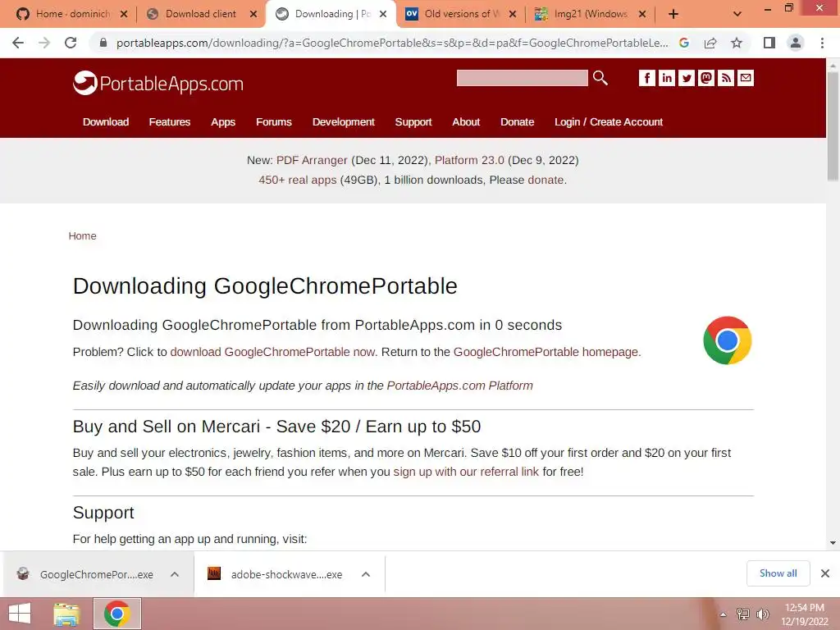Image resolution: width=840 pixels, height=630 pixels.
Task: Click the browser forward arrow
Action: tap(44, 43)
